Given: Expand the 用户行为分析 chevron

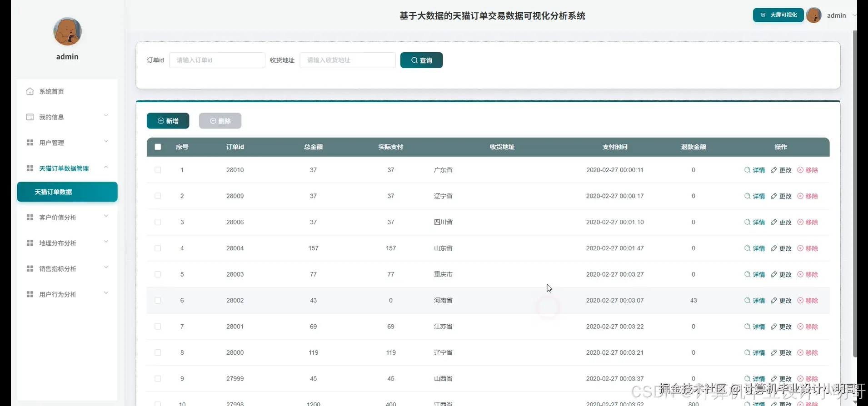Looking at the screenshot, I should point(106,293).
